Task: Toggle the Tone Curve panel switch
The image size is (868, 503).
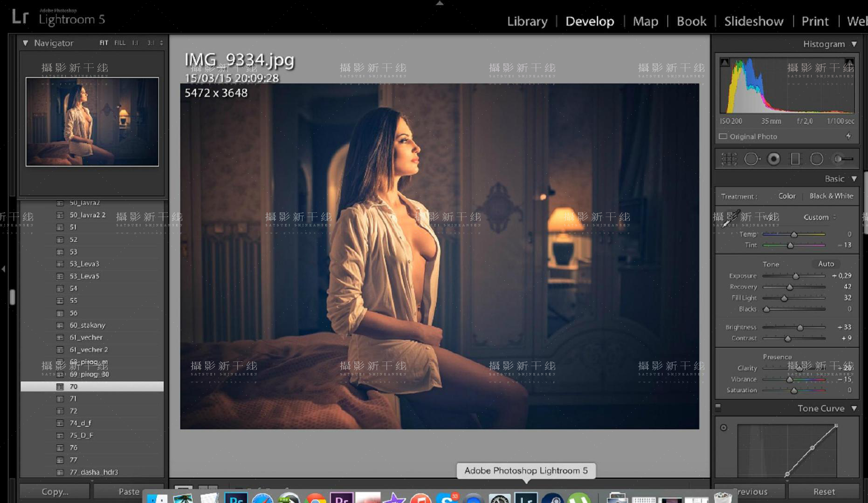Action: [718, 407]
